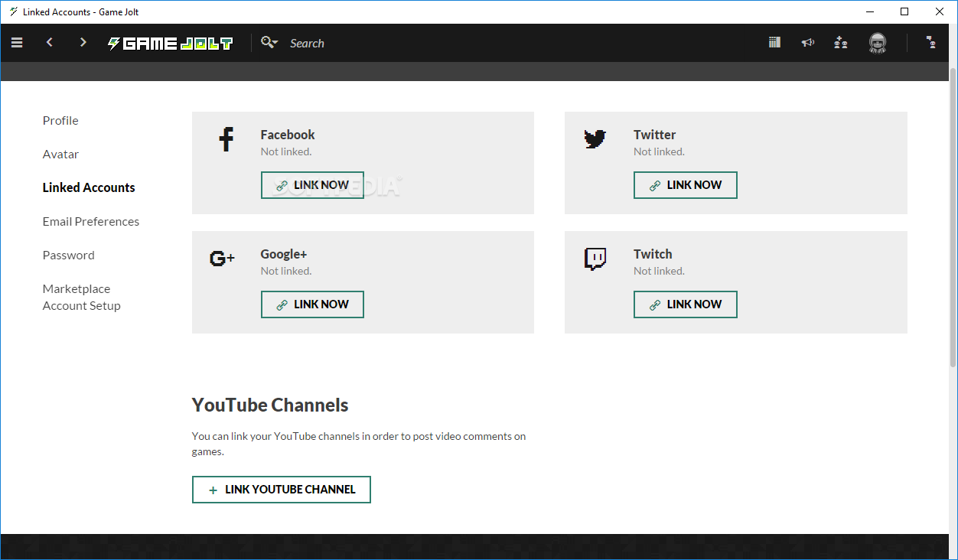The height and width of the screenshot is (560, 958).
Task: Go forward with the right arrow
Action: [x=83, y=43]
